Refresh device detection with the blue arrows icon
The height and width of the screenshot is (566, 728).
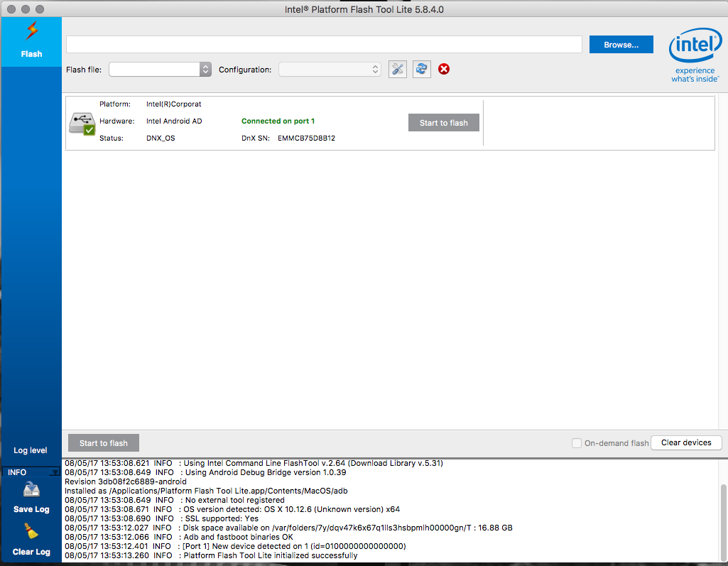coord(421,69)
